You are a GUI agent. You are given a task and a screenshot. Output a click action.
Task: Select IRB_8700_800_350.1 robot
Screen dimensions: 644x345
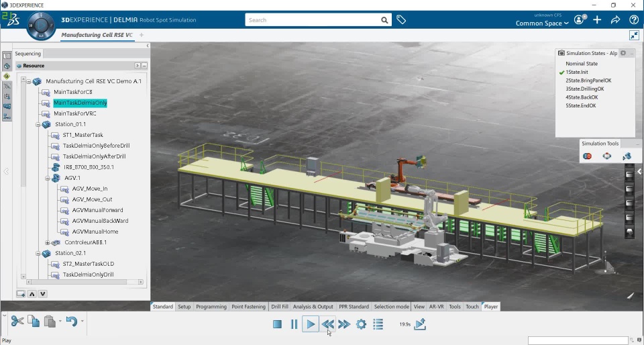pyautogui.click(x=89, y=167)
